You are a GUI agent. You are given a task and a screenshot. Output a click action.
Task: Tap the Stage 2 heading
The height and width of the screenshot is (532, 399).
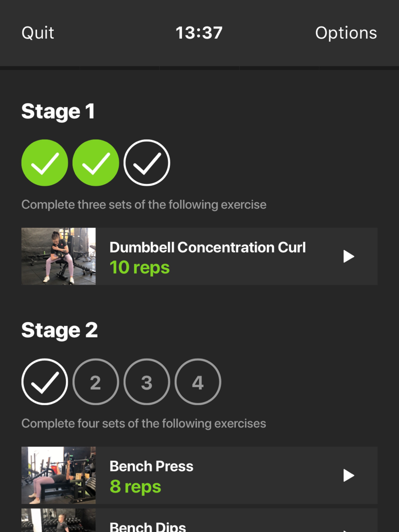(60, 330)
